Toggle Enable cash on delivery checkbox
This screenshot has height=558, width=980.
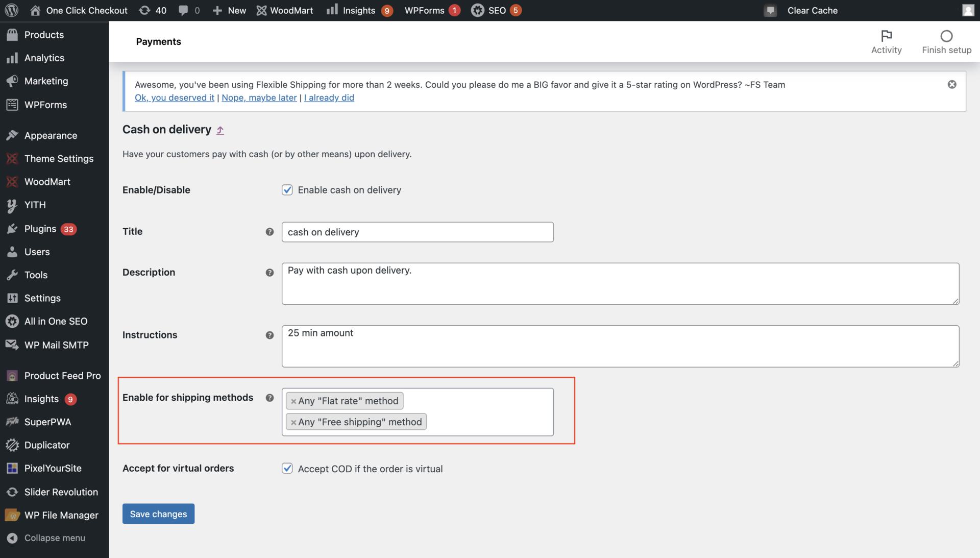287,189
